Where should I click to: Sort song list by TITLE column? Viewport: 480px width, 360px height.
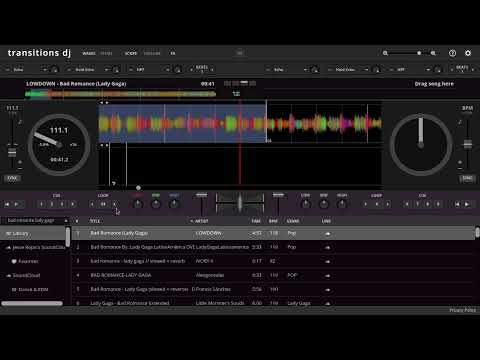pos(95,221)
